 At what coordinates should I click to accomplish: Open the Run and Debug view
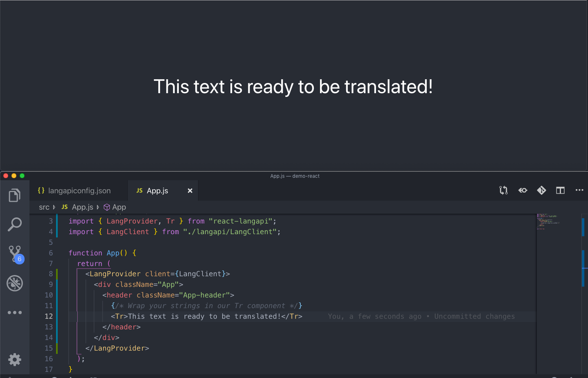pos(15,283)
